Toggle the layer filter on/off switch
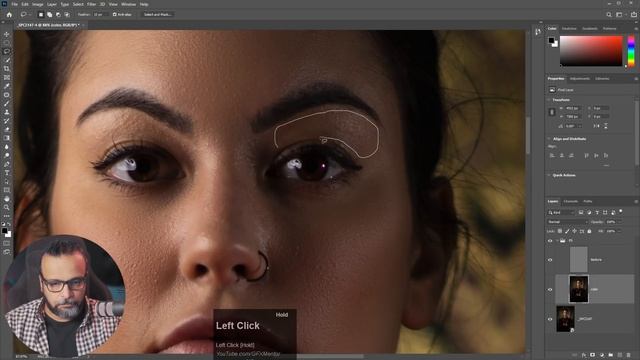 (621, 211)
